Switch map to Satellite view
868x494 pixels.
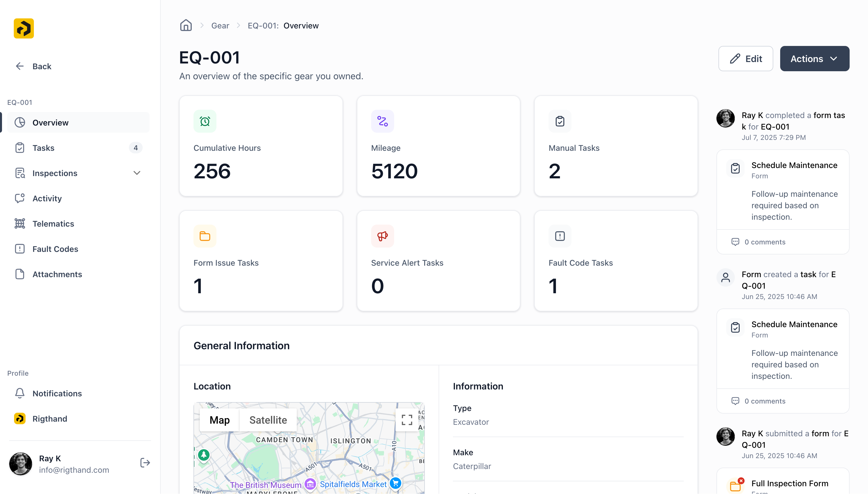click(x=268, y=420)
